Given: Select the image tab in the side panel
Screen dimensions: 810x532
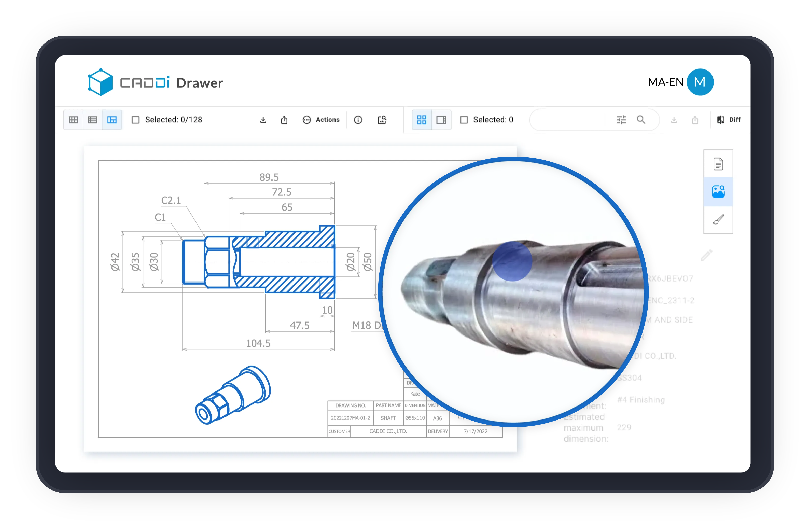Looking at the screenshot, I should 718,192.
